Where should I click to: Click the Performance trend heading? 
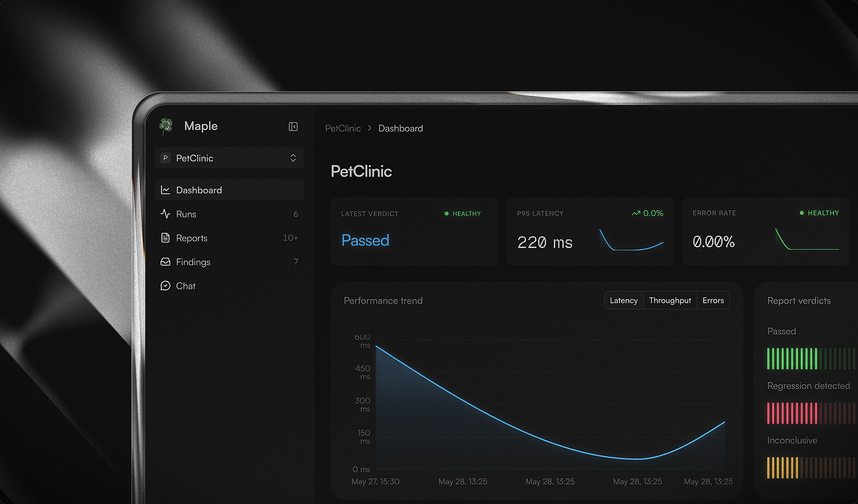[383, 300]
